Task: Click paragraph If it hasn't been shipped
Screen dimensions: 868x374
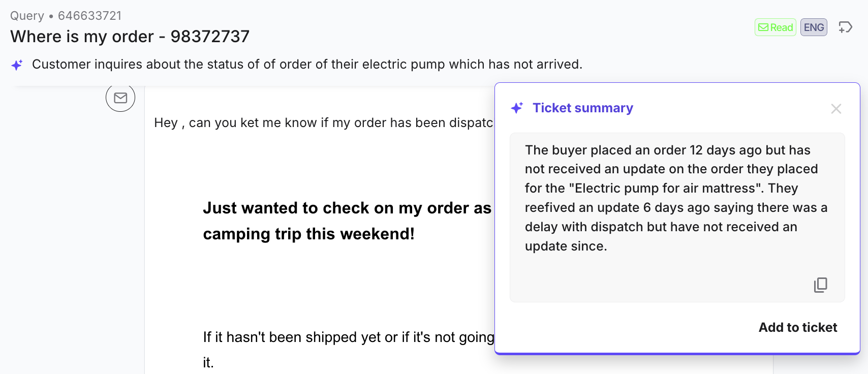Action: [349, 337]
